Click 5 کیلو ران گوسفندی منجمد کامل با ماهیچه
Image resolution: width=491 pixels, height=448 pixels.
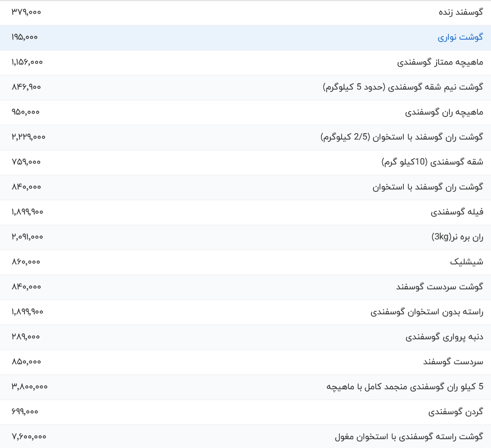point(405,387)
